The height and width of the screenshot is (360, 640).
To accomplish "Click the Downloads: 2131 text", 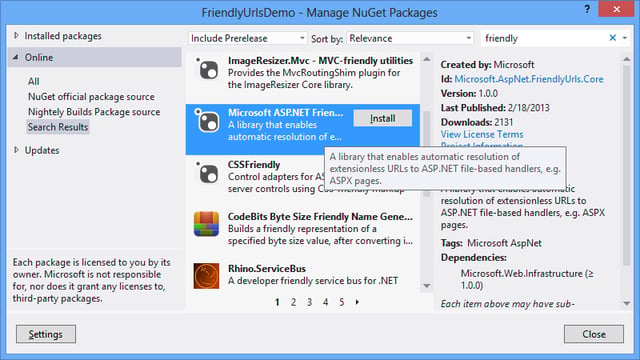I will click(x=477, y=122).
